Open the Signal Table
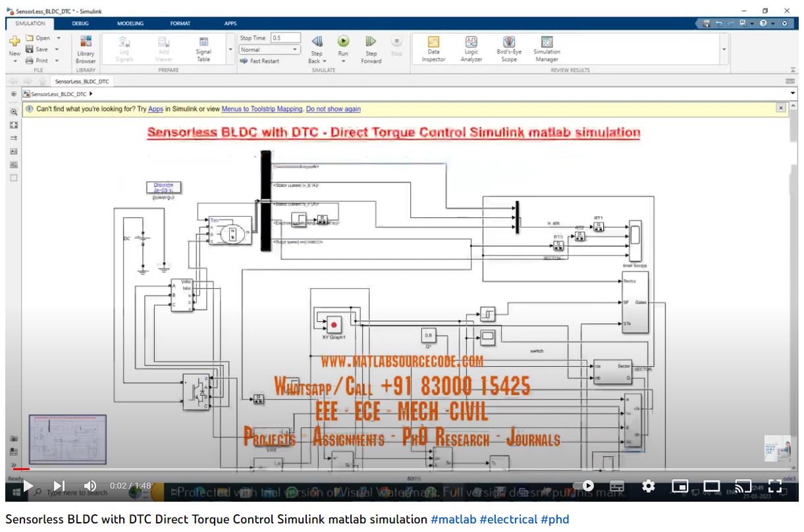 [x=203, y=48]
